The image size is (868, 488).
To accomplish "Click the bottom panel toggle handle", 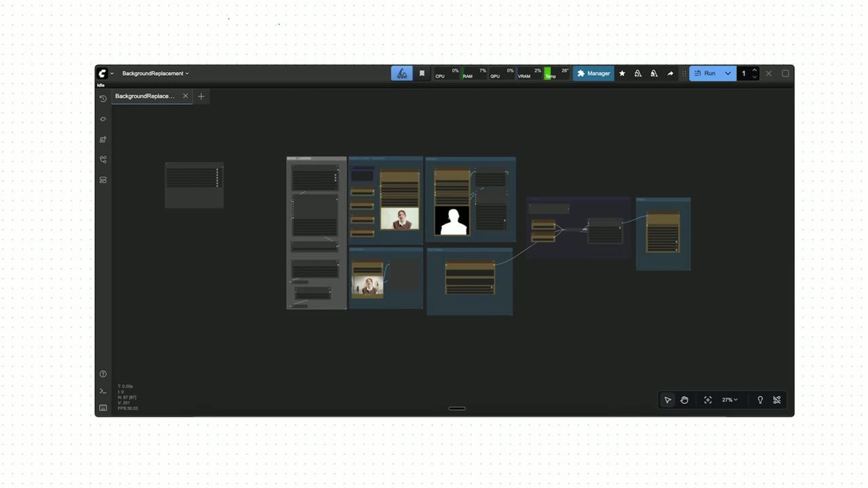I will coord(457,409).
